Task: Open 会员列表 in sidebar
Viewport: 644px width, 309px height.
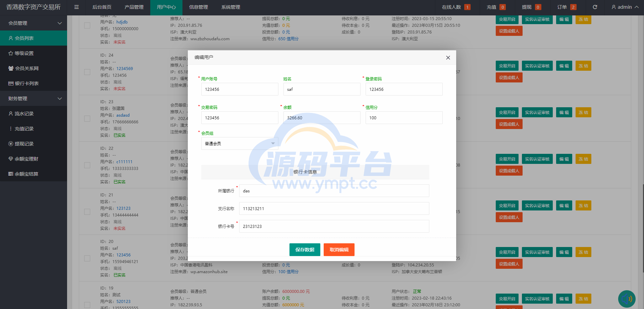Action: point(34,38)
